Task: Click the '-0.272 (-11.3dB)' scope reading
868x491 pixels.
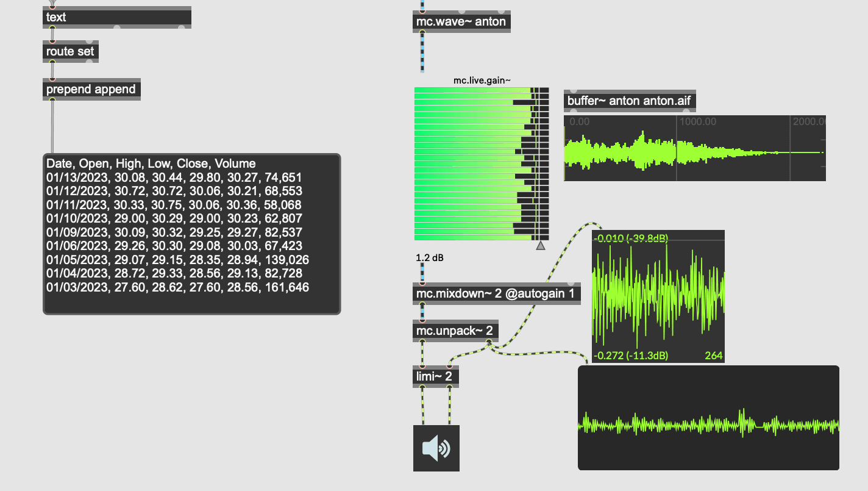Action: pos(631,356)
